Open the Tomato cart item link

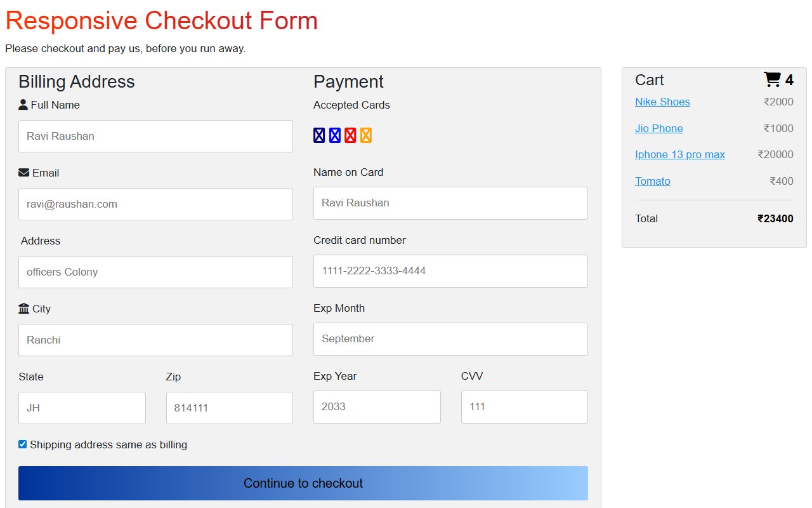pos(653,181)
